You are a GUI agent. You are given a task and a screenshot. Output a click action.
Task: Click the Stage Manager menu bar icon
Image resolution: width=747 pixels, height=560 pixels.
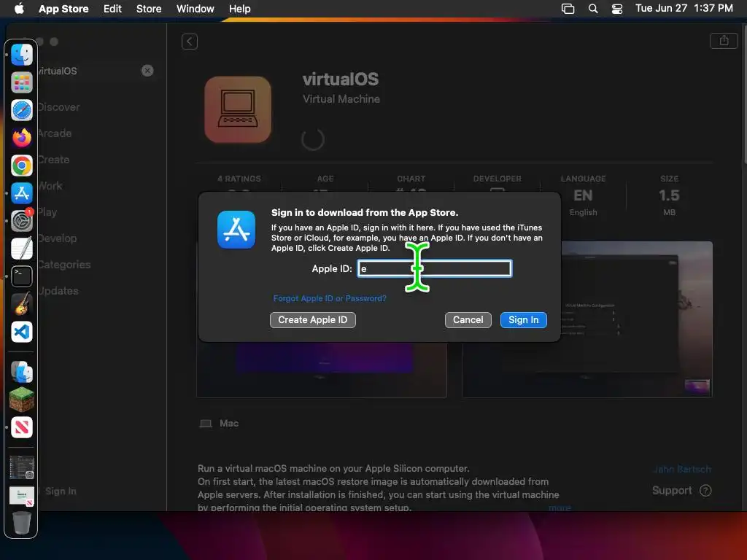point(568,9)
